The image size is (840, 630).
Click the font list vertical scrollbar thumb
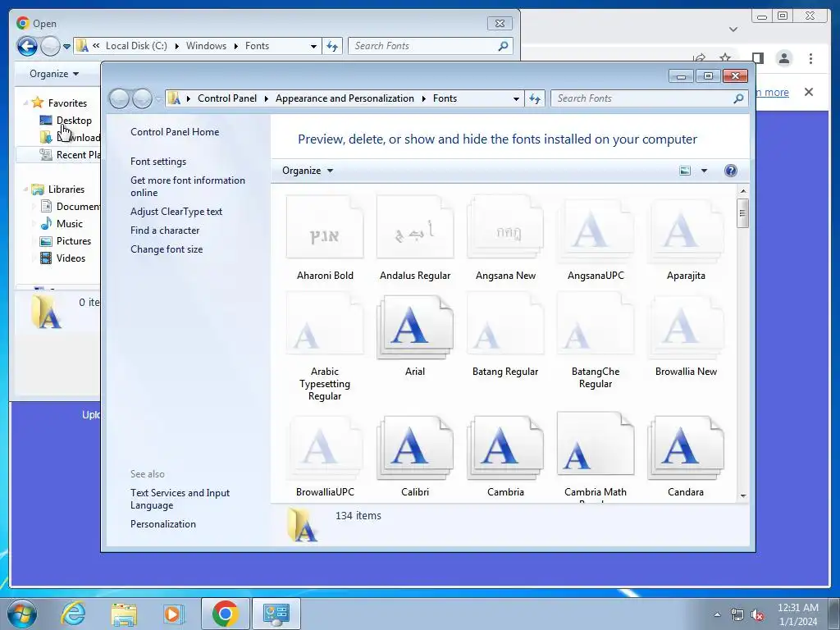click(x=742, y=212)
